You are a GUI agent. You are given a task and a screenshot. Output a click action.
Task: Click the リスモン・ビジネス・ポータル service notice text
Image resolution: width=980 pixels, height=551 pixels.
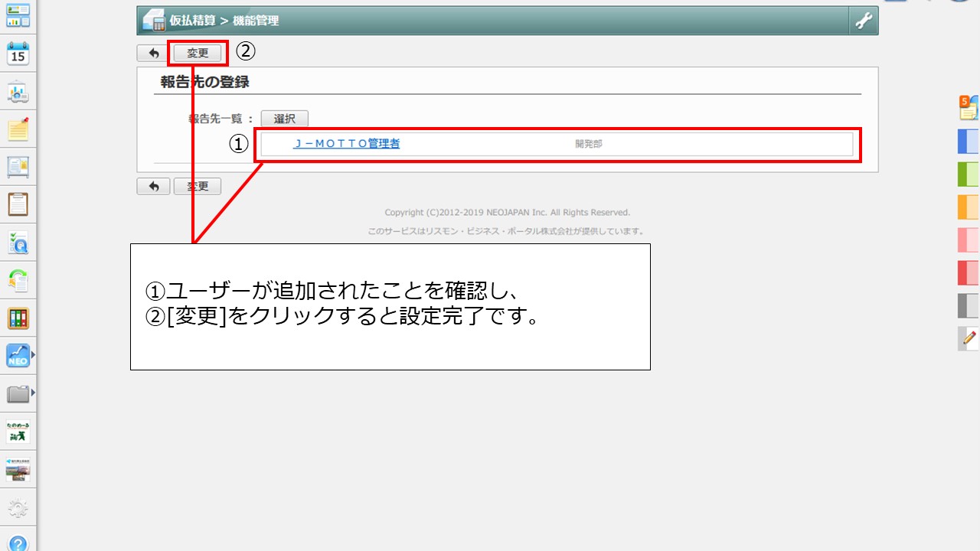pyautogui.click(x=507, y=231)
